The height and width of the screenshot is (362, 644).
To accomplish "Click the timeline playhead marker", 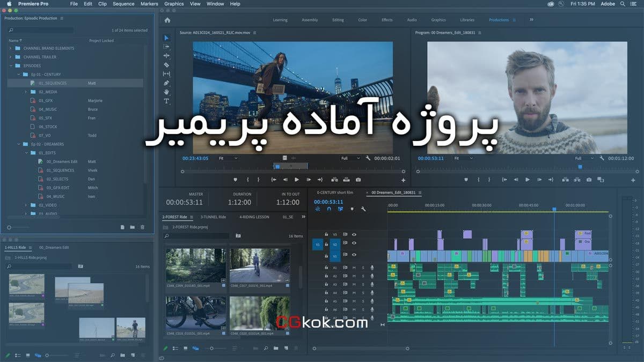I will 554,209.
